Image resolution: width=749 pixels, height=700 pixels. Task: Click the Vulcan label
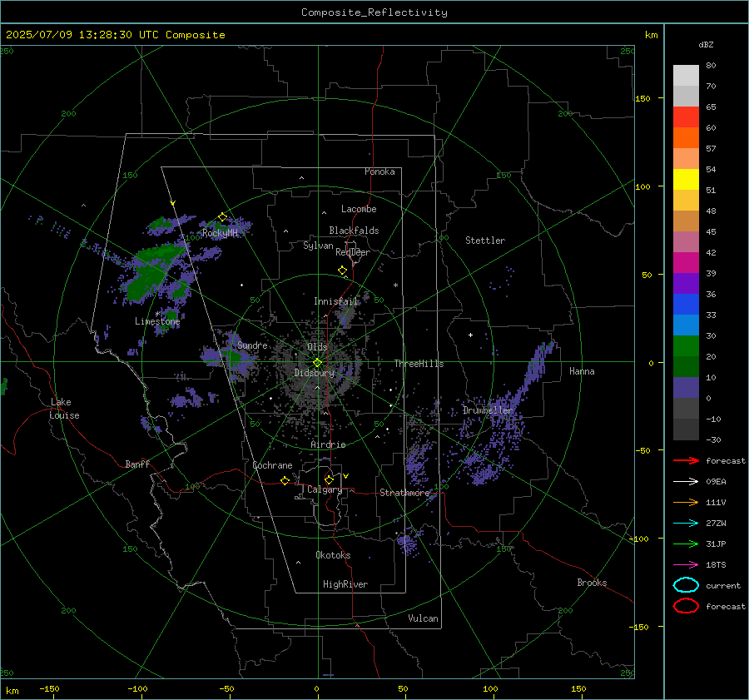423,618
